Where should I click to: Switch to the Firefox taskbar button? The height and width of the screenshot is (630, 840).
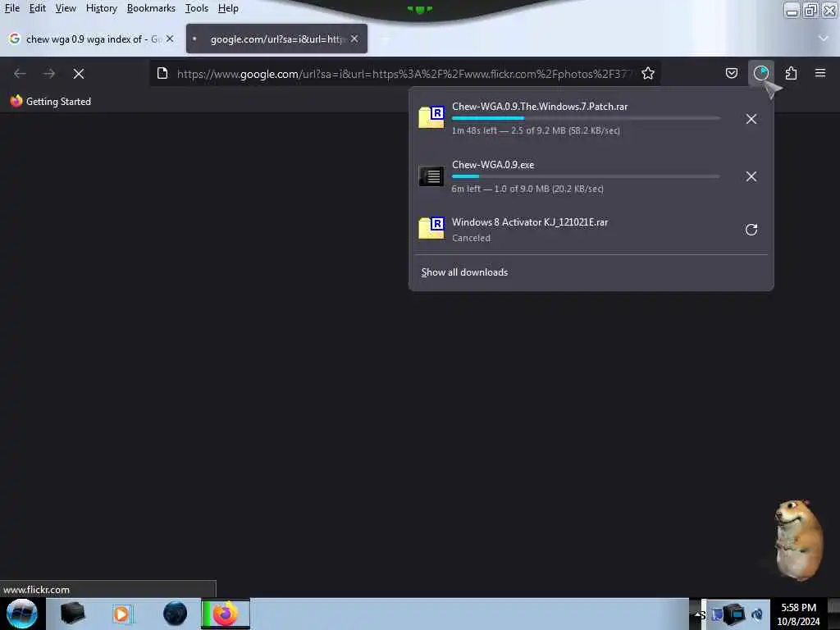coord(225,614)
